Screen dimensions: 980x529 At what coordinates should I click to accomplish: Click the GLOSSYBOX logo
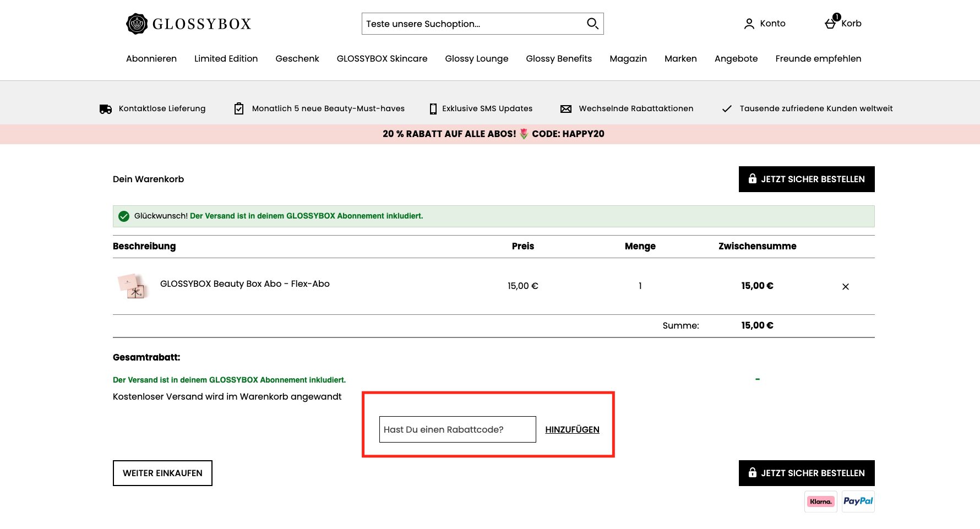(188, 24)
